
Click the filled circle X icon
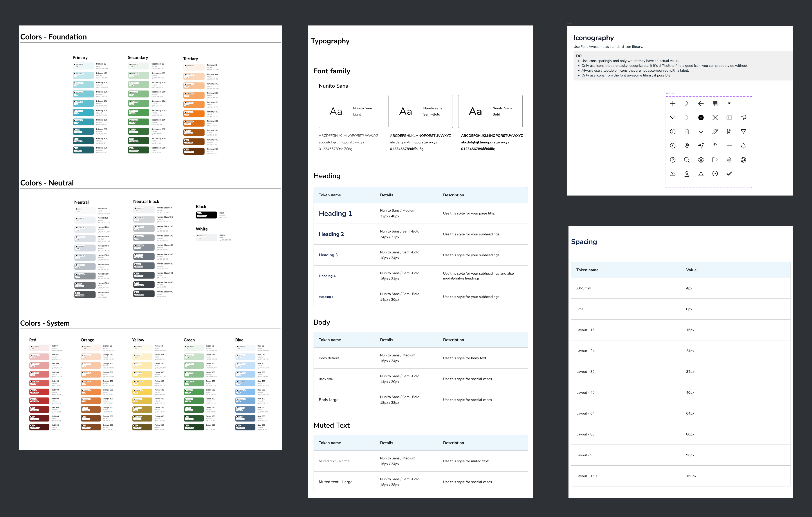click(701, 118)
